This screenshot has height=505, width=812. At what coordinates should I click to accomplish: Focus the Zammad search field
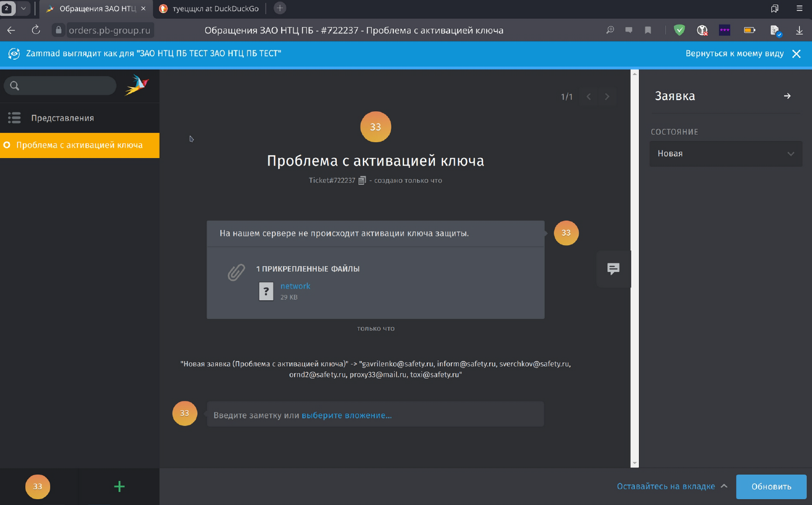click(60, 85)
